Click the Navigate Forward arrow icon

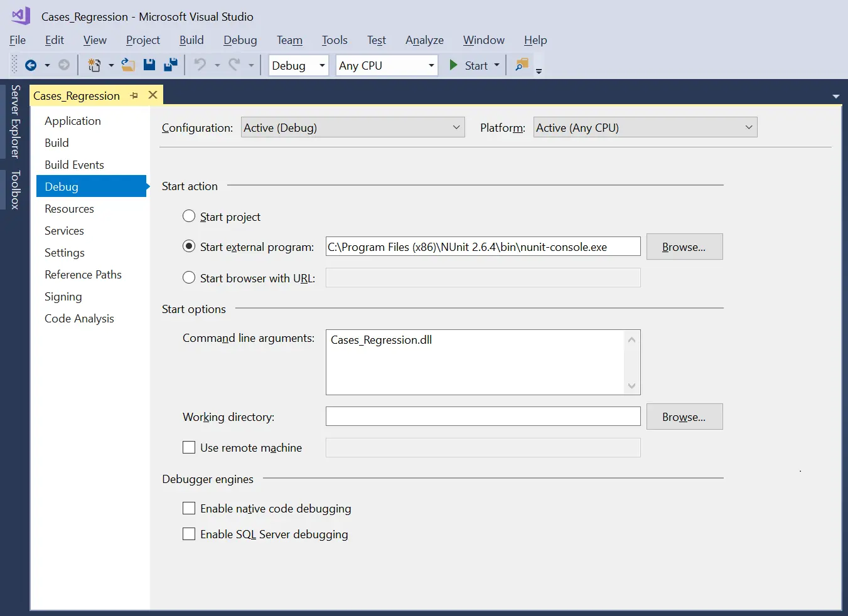click(x=63, y=65)
